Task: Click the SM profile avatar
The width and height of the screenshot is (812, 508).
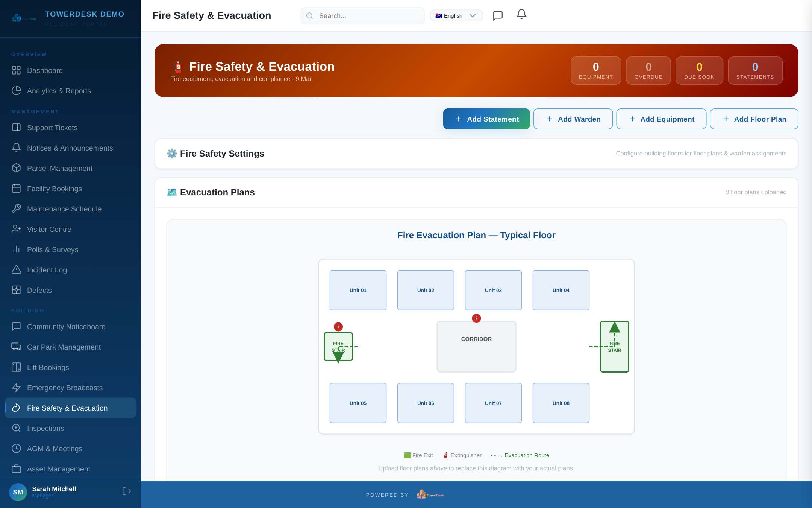Action: 18,492
